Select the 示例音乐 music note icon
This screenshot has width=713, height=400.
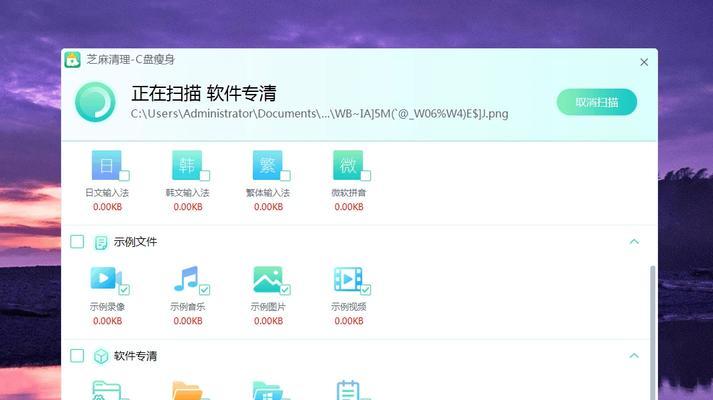(186, 278)
